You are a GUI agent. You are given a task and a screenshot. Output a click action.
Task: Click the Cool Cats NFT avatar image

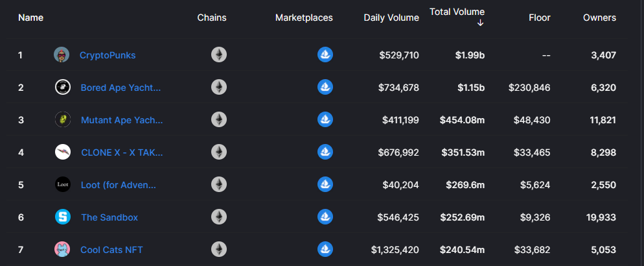(62, 249)
